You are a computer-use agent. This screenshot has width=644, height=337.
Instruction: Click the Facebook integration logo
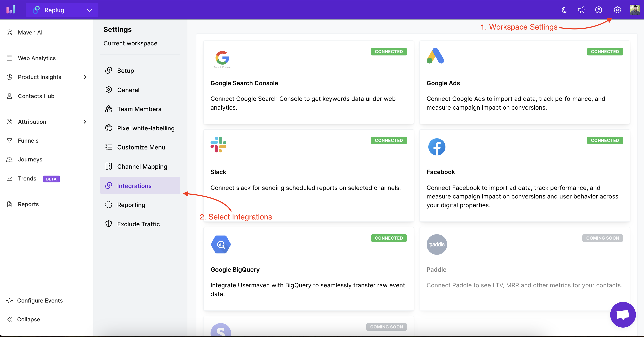pyautogui.click(x=436, y=147)
